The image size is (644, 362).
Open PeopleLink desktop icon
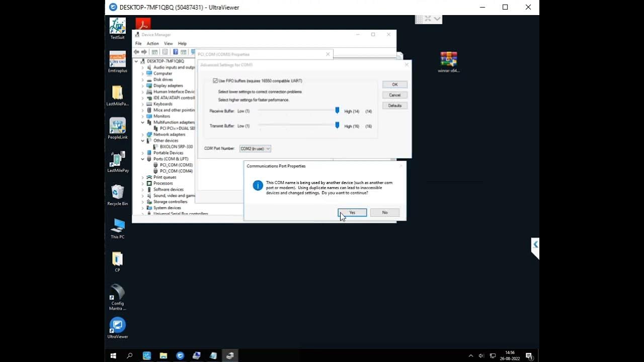pyautogui.click(x=118, y=128)
